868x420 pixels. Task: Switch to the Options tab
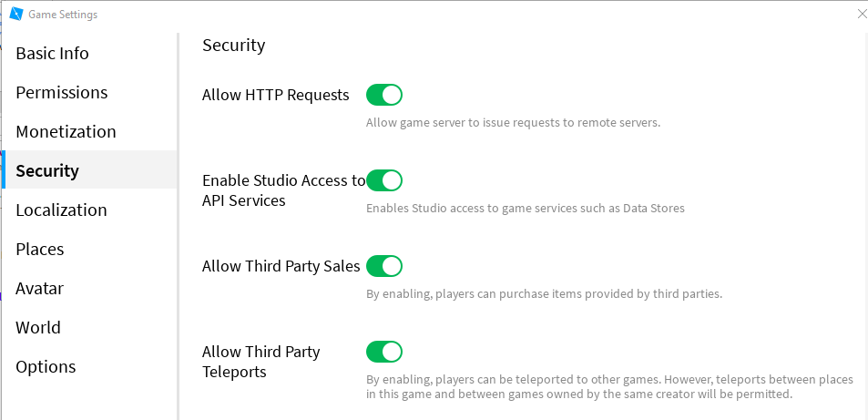pyautogui.click(x=46, y=367)
